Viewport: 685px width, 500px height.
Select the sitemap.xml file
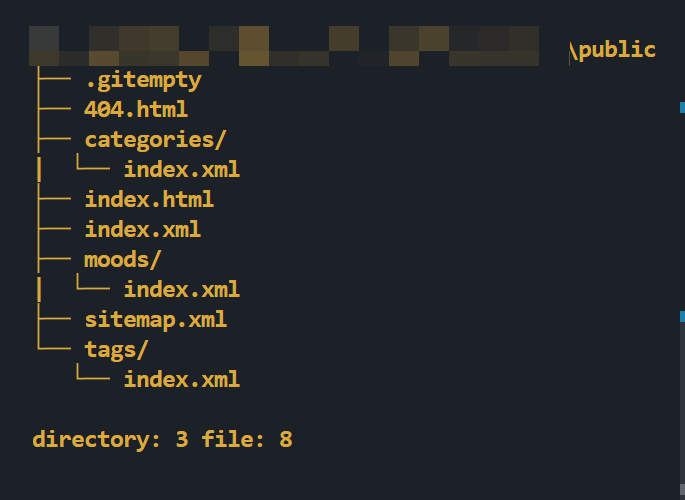156,320
